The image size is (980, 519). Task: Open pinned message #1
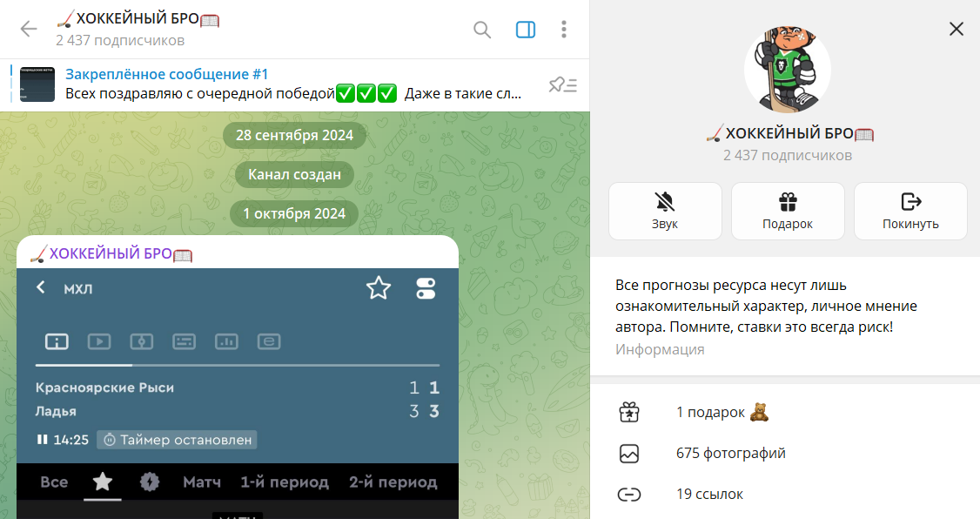click(x=294, y=84)
